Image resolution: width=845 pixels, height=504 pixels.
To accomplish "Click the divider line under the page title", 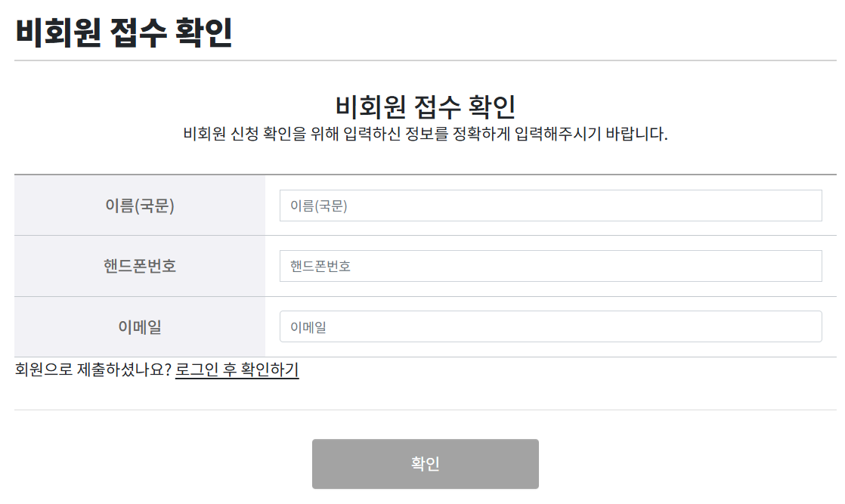I will tap(425, 60).
